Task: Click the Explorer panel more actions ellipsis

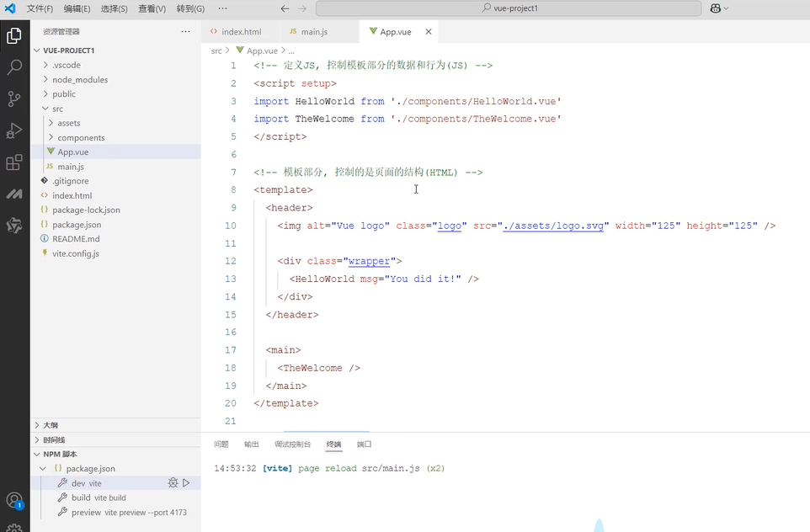Action: pos(185,31)
